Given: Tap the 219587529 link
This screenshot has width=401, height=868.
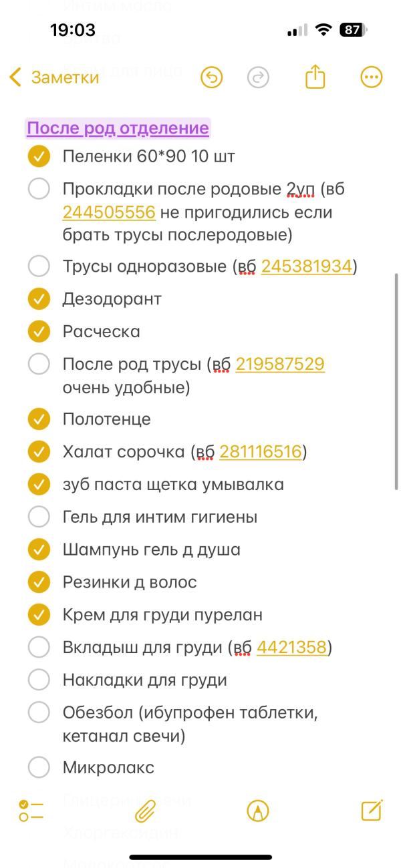Looking at the screenshot, I should [x=281, y=364].
